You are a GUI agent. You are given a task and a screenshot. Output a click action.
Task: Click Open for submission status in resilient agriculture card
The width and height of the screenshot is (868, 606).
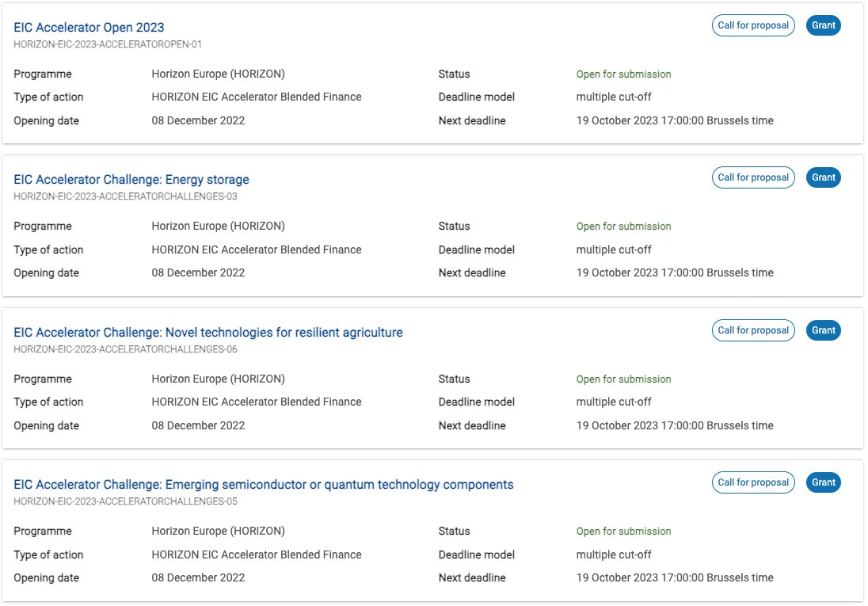[x=623, y=379]
